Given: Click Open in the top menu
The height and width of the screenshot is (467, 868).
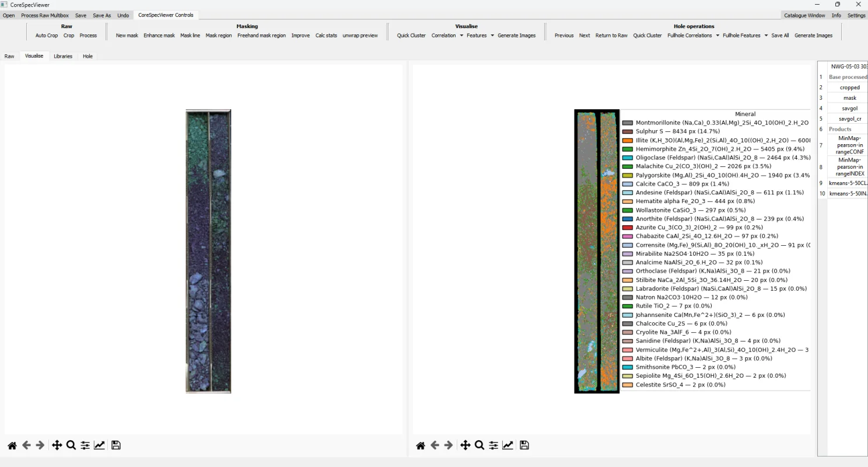Looking at the screenshot, I should point(9,16).
